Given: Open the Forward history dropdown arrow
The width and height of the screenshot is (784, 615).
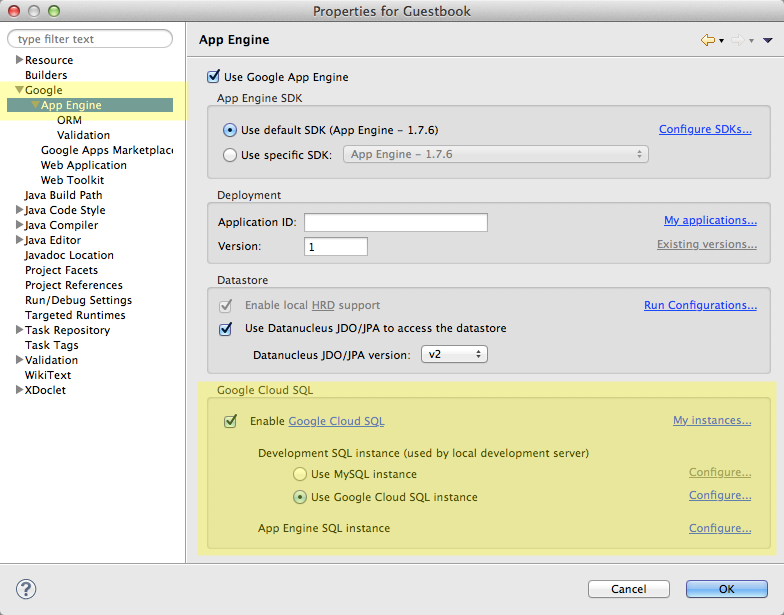Looking at the screenshot, I should coord(751,41).
